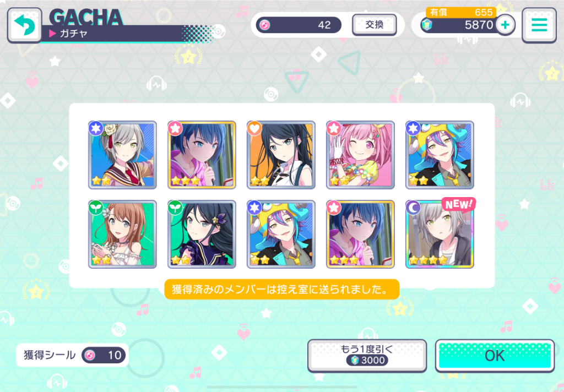564x392 pixels.
Task: Open the bottom-row dark-haired purple dress card
Action: 202,234
